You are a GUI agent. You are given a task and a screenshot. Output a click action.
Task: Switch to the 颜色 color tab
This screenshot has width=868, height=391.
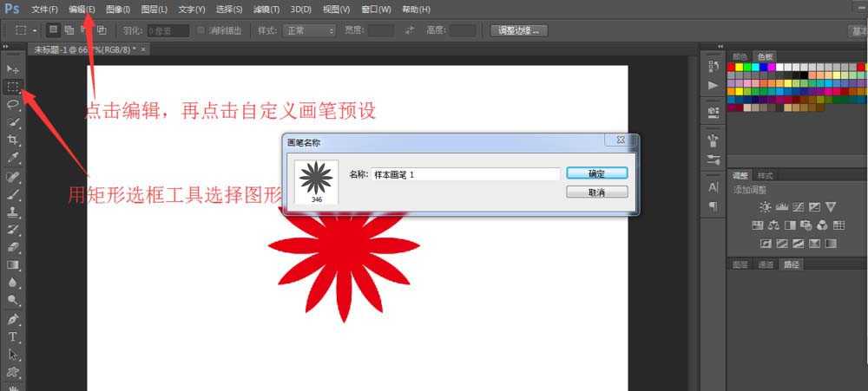tap(740, 56)
